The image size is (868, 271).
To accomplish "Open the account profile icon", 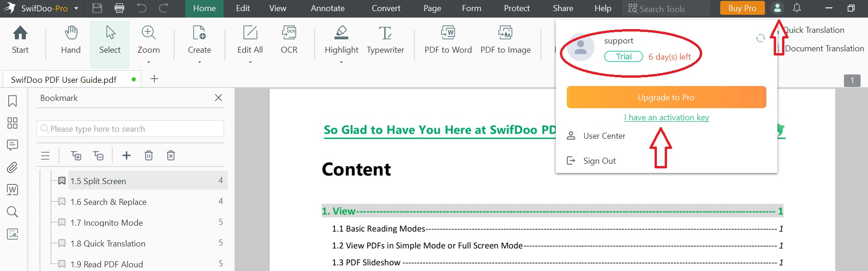I will (x=777, y=8).
